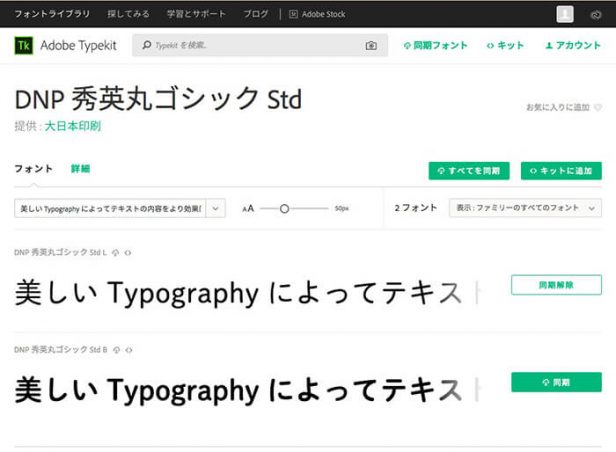Click in the Typekit search field
The height and width of the screenshot is (452, 616).
click(260, 45)
